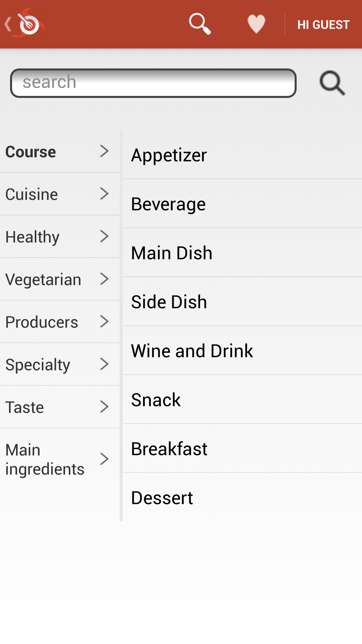Browse Breakfast recipes

click(169, 449)
